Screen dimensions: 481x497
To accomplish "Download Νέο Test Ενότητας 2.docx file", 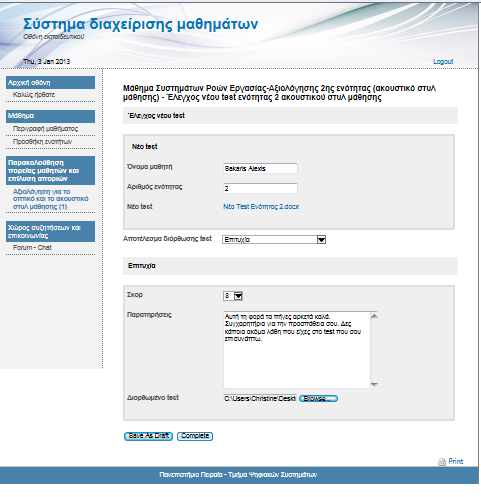I will coord(261,207).
